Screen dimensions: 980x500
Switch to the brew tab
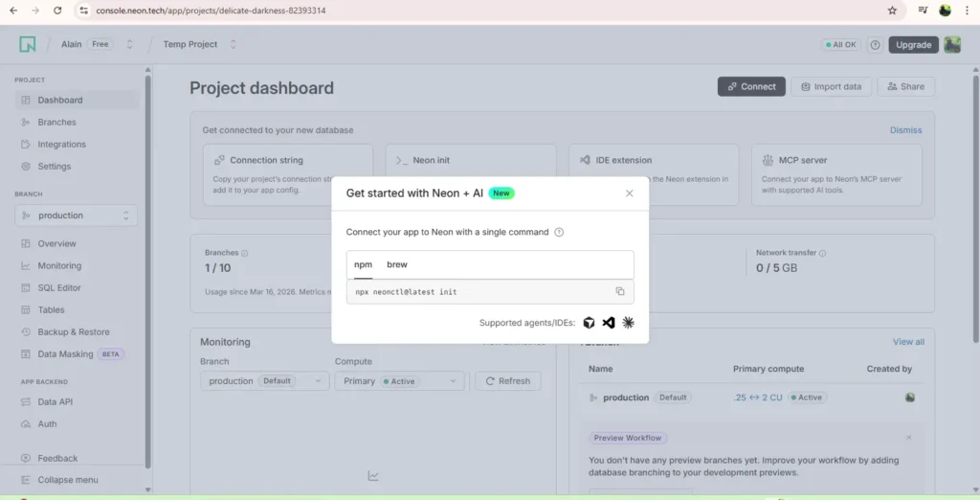coord(396,264)
